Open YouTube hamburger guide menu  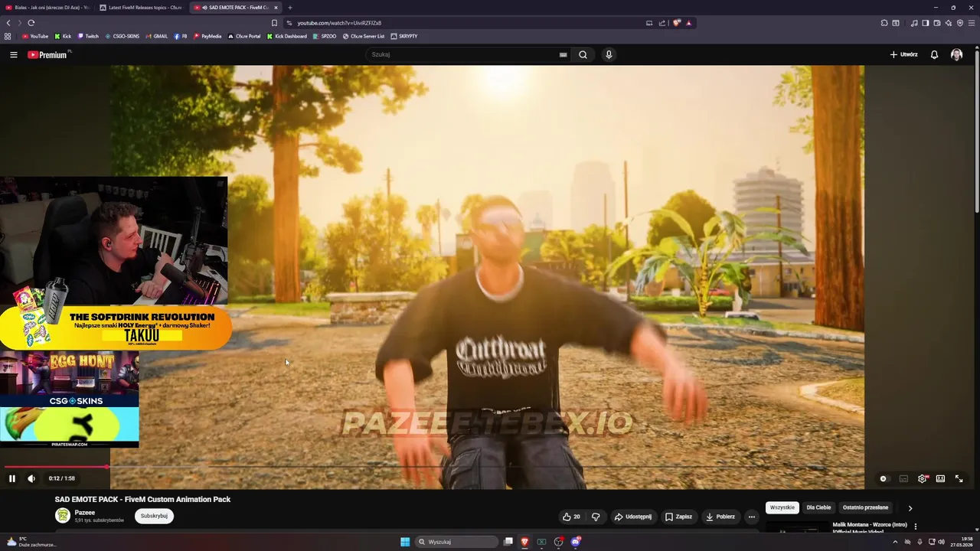[13, 54]
